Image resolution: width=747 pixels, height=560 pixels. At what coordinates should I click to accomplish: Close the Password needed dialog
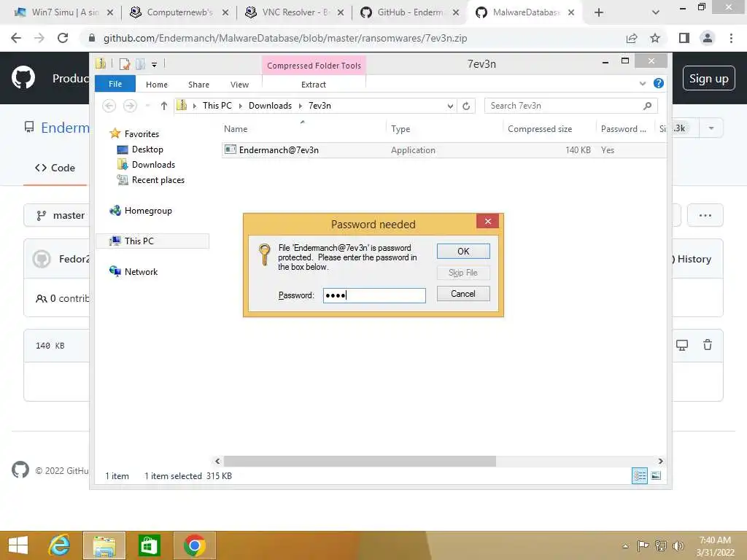coord(487,221)
